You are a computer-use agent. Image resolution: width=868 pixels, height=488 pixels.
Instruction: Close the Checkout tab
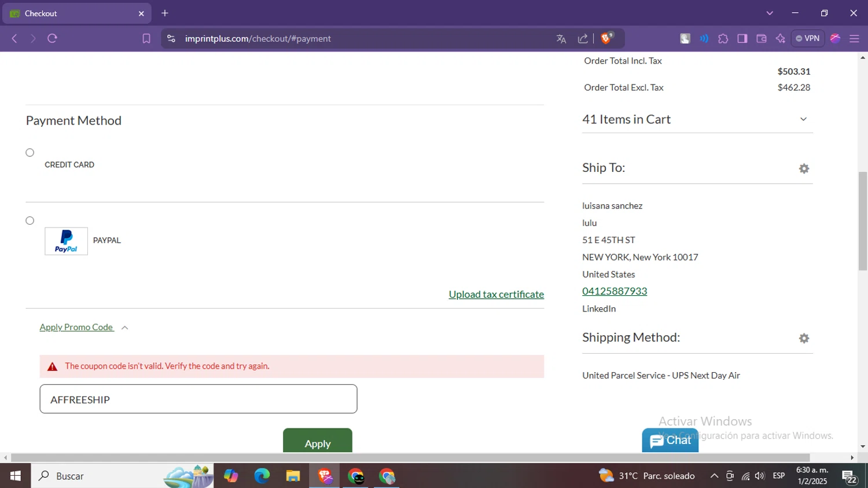(141, 13)
